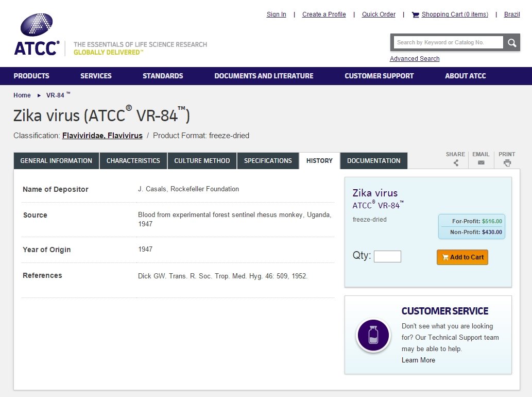This screenshot has width=532, height=397.
Task: Click the Name of Depositor label
Action: (55, 190)
